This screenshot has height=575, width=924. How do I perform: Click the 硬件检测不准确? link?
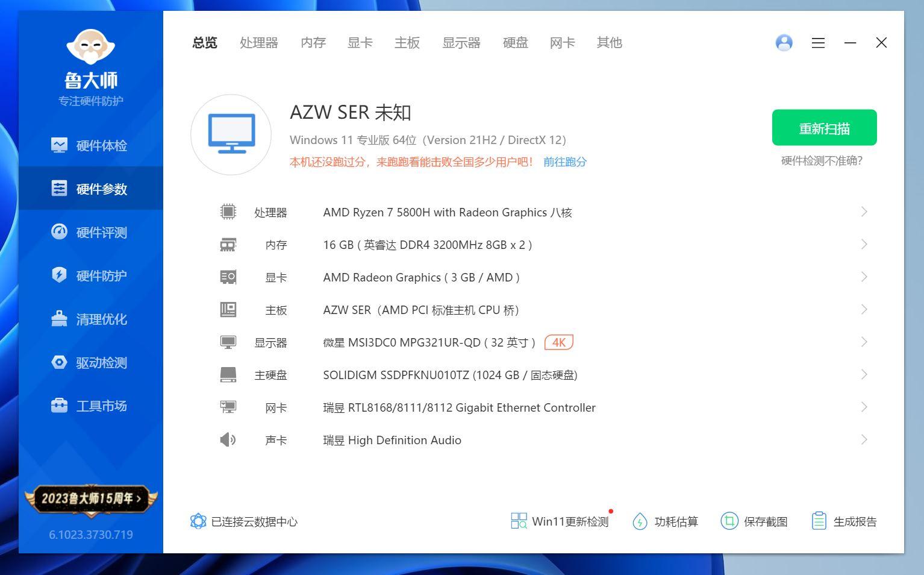(822, 161)
